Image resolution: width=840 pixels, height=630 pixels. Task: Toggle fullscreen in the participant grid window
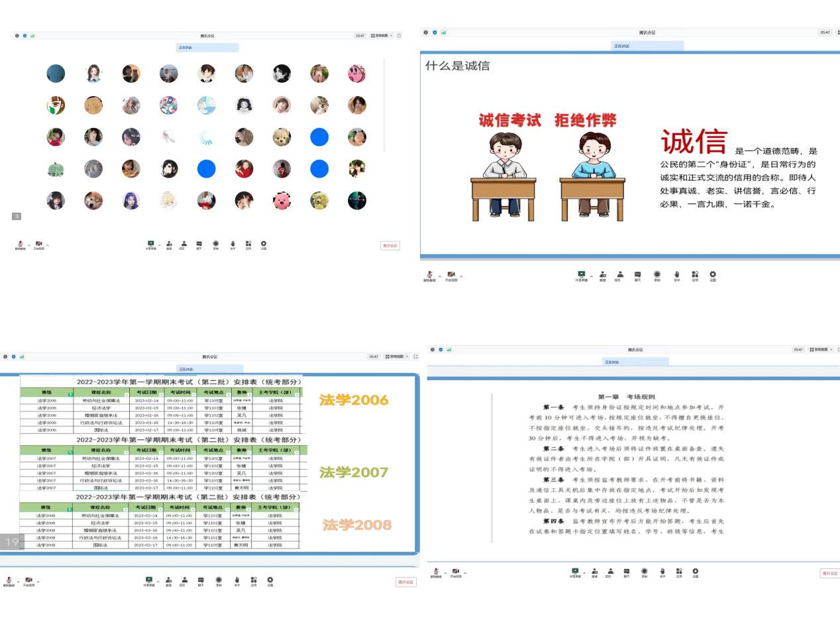(399, 36)
